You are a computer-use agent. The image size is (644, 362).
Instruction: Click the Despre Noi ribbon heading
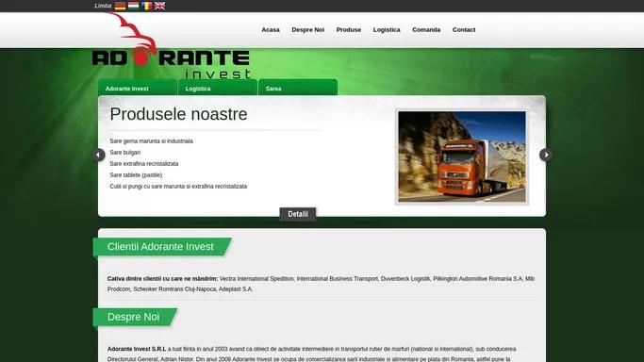[x=135, y=317]
